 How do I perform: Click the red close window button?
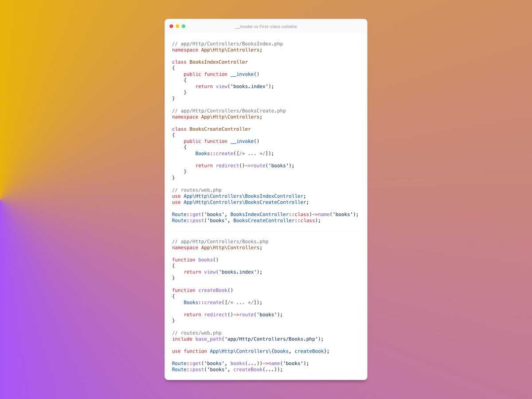point(172,26)
